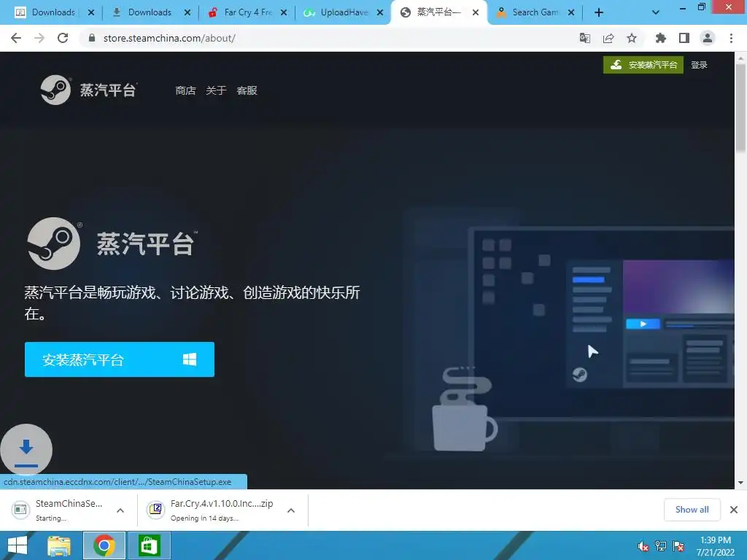Click Show all downloads button
The image size is (747, 560).
(x=692, y=510)
